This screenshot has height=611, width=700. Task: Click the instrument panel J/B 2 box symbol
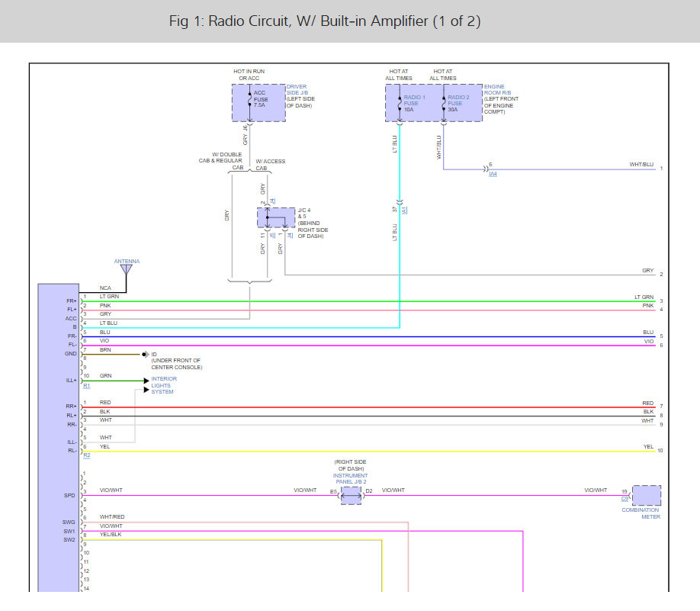click(351, 496)
